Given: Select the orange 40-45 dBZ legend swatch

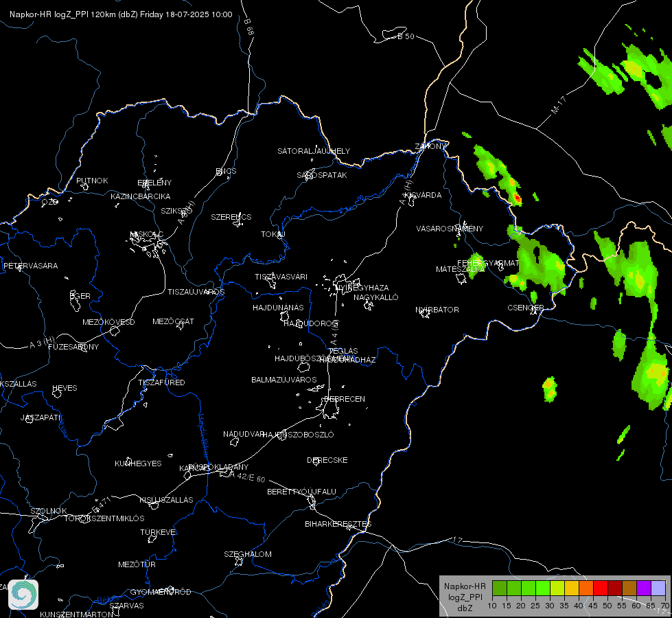Looking at the screenshot, I should (586, 588).
